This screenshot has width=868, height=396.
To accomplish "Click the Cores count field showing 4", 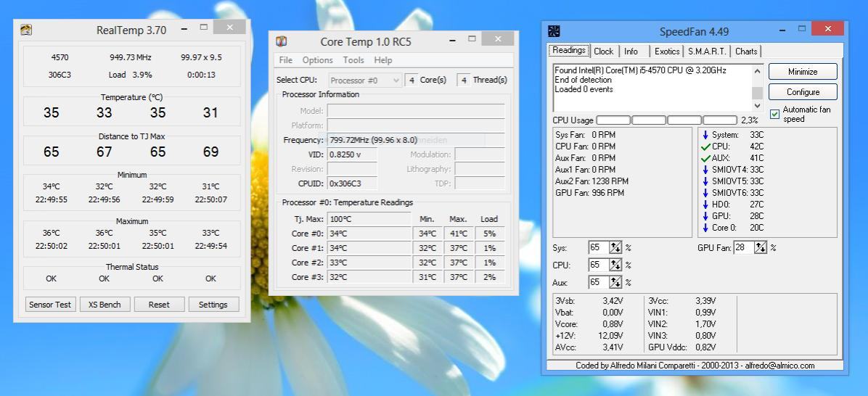I will (411, 81).
